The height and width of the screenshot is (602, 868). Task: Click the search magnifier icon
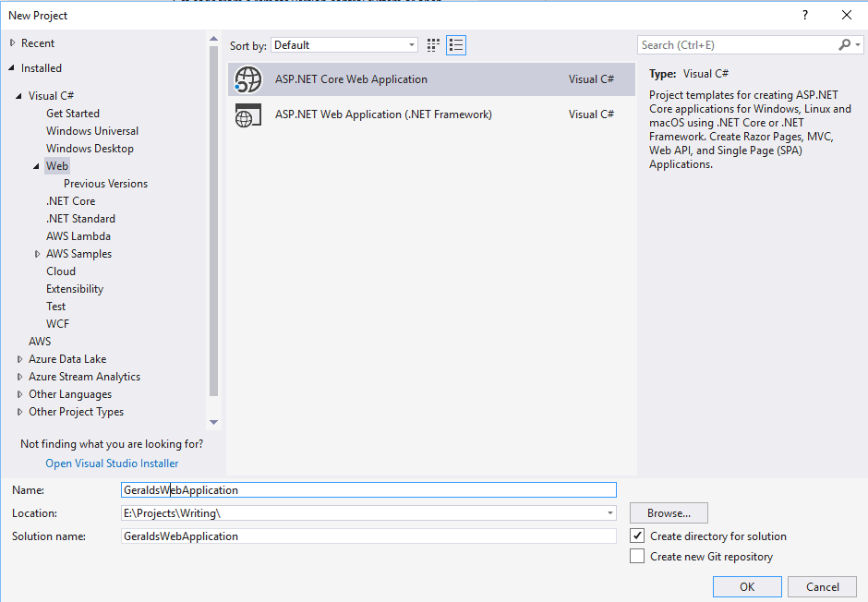pos(844,45)
